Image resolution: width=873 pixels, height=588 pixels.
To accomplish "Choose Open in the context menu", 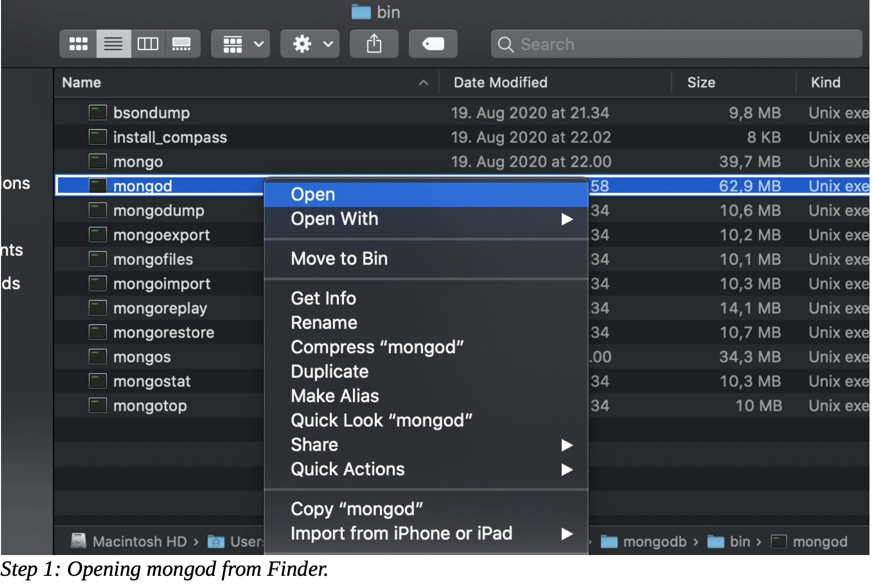I will pos(426,195).
